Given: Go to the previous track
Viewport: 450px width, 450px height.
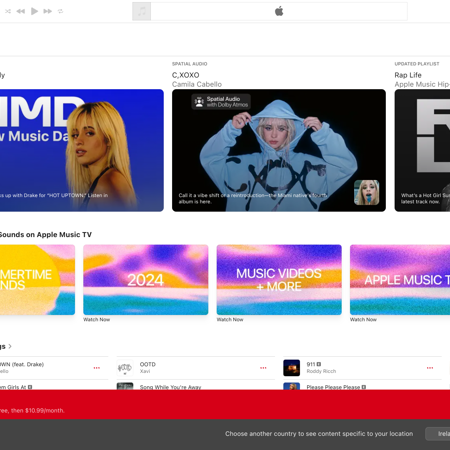Looking at the screenshot, I should point(21,11).
